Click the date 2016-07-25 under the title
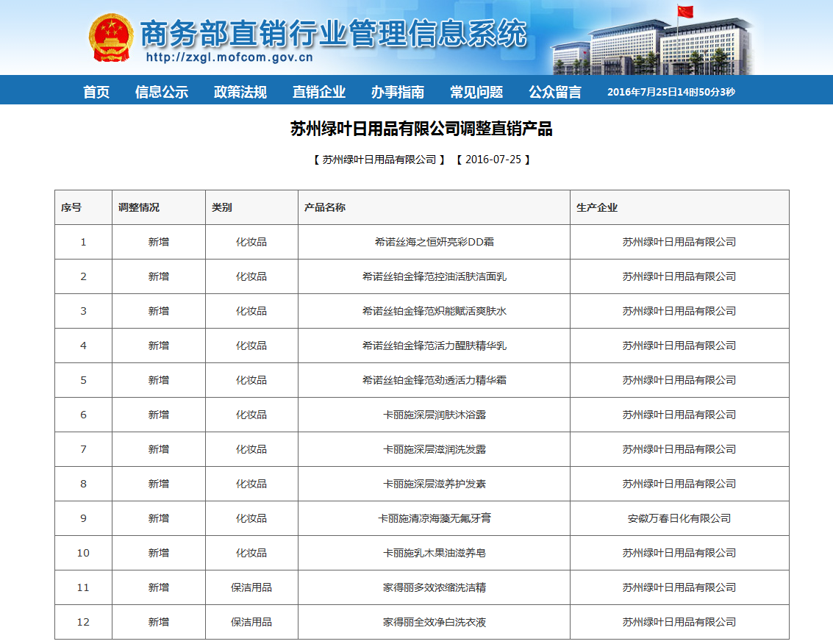 (x=493, y=160)
